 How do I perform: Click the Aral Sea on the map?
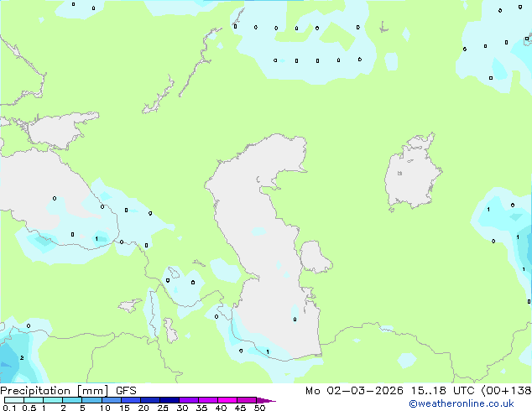click(412, 173)
